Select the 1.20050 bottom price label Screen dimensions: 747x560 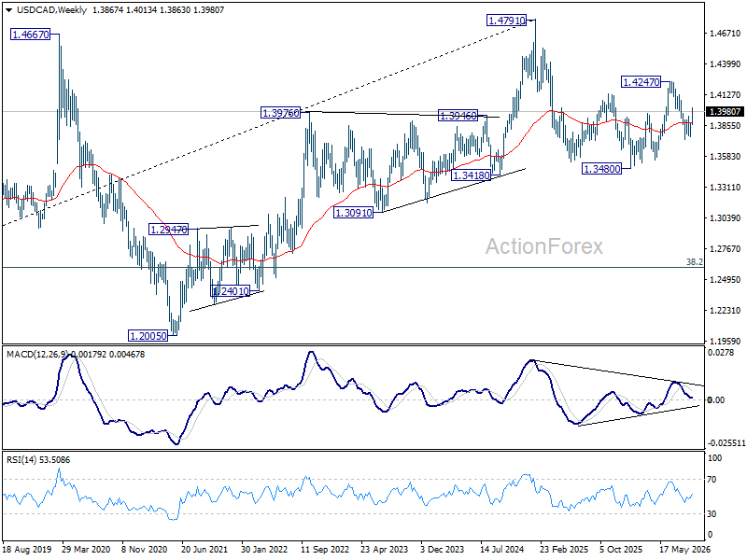(148, 336)
